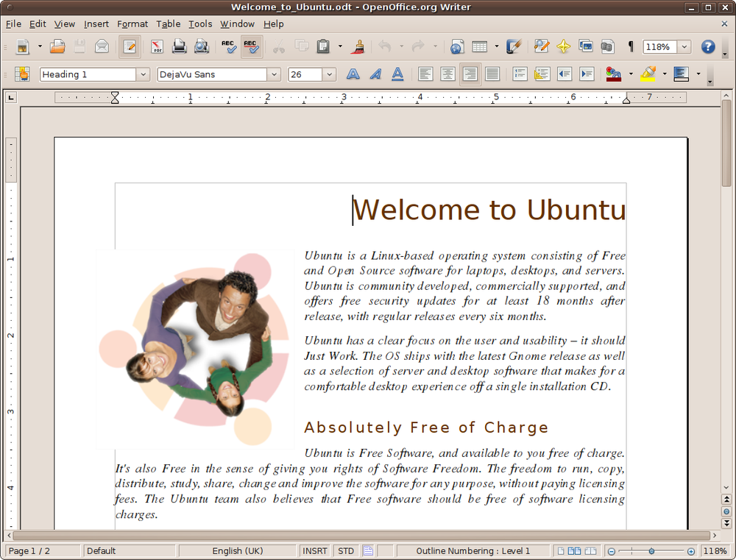Open Page Preview
This screenshot has height=560, width=736.
[200, 46]
